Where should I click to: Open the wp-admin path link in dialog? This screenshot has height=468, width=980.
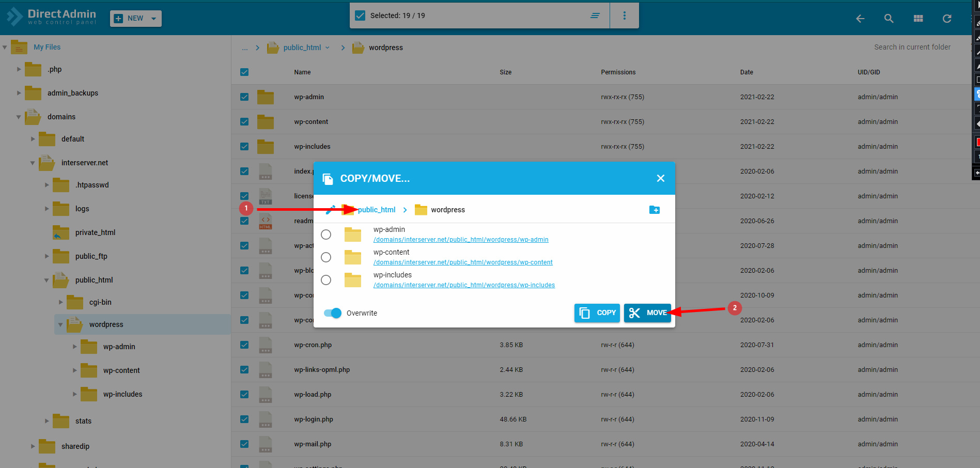(x=461, y=240)
